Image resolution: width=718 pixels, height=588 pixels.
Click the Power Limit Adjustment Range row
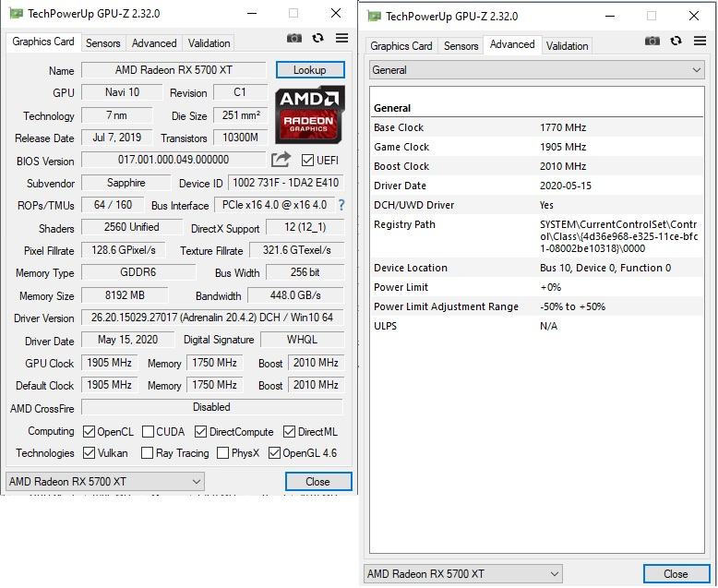(x=537, y=306)
